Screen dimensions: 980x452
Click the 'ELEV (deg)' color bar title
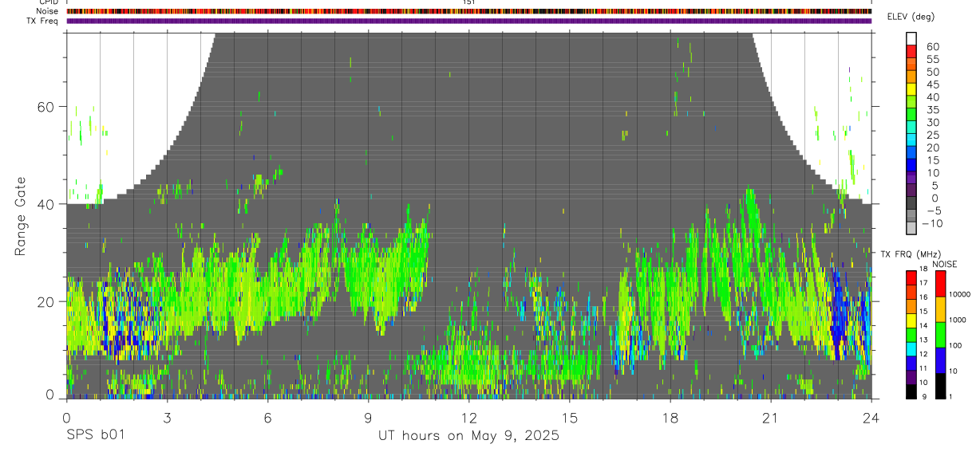click(911, 17)
